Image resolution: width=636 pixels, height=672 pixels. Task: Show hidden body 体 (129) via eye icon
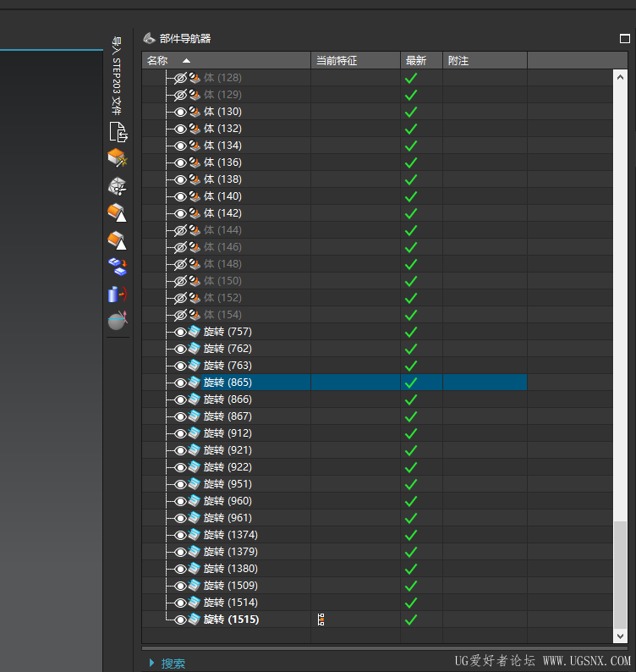(x=180, y=95)
